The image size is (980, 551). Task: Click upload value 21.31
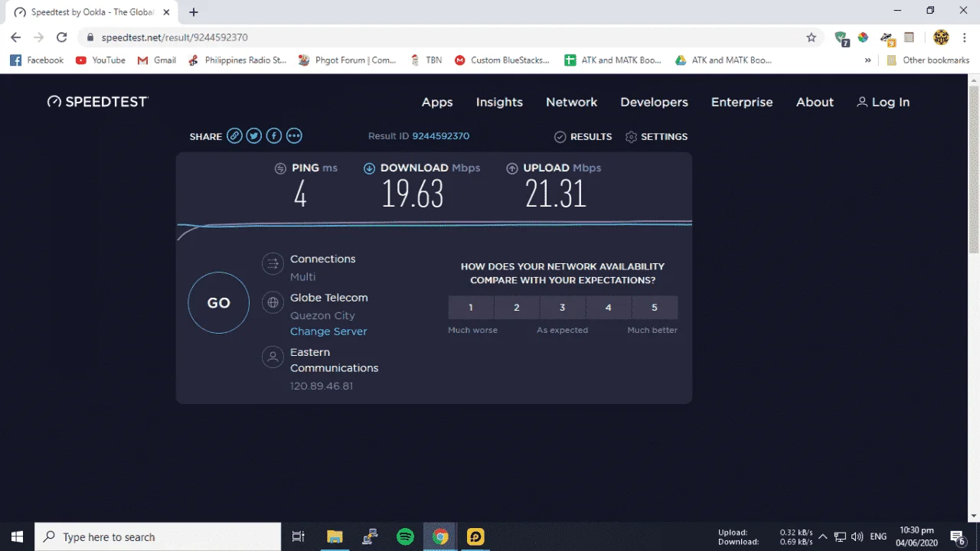556,194
